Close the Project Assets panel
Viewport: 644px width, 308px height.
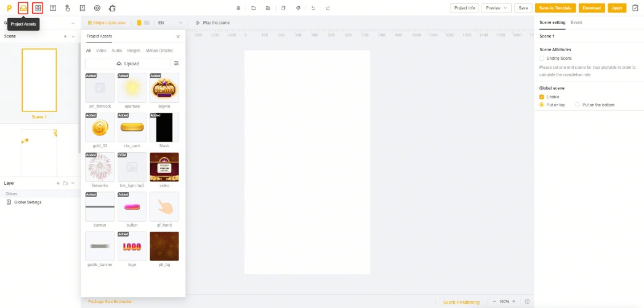[x=178, y=36]
